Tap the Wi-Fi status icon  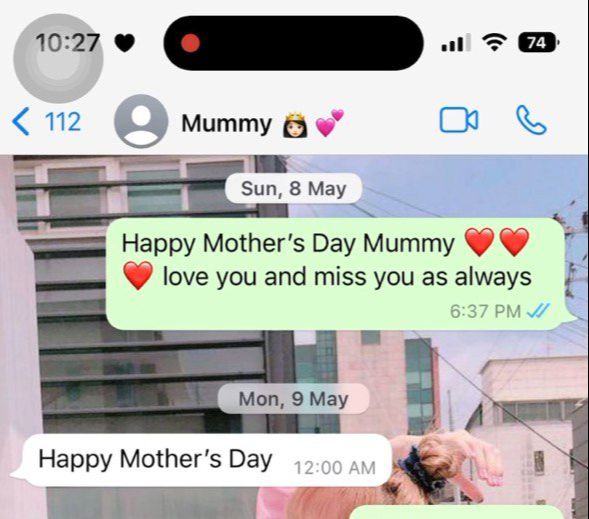point(495,42)
